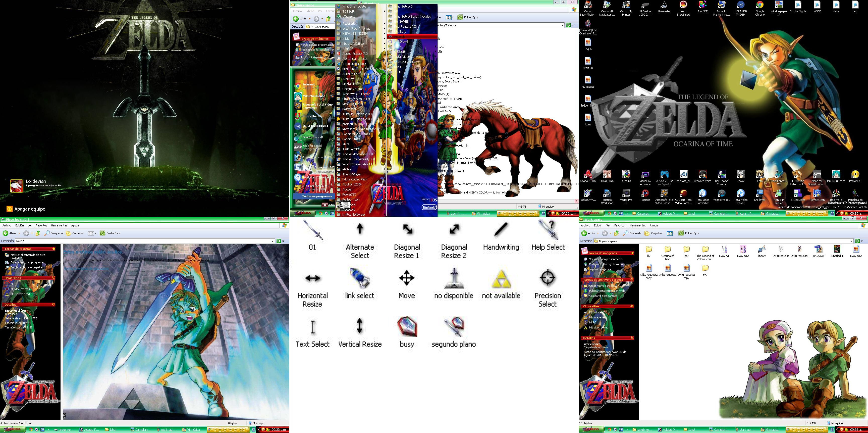
Task: Toggle Carpetas pane in Disco local window
Action: pyautogui.click(x=75, y=233)
